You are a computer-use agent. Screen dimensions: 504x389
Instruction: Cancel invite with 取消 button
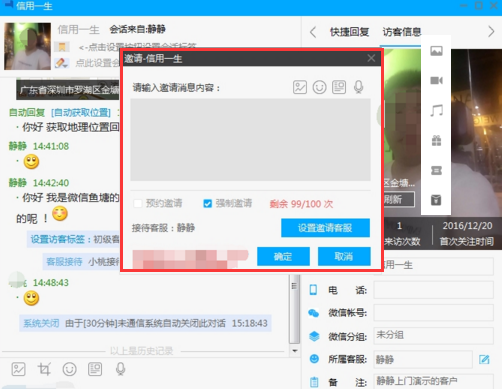(344, 256)
